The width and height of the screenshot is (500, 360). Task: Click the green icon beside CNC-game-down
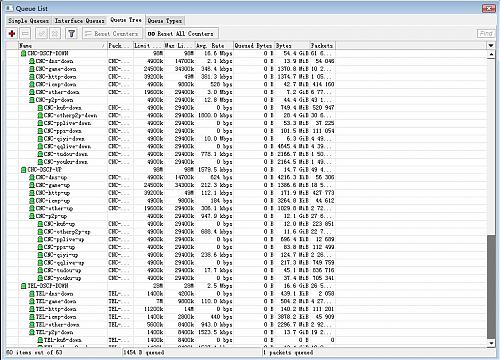[x=32, y=69]
